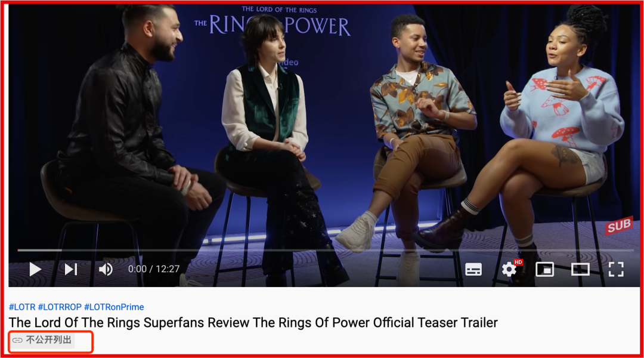Switch to miniplayer mode
The width and height of the screenshot is (644, 358).
coord(544,269)
